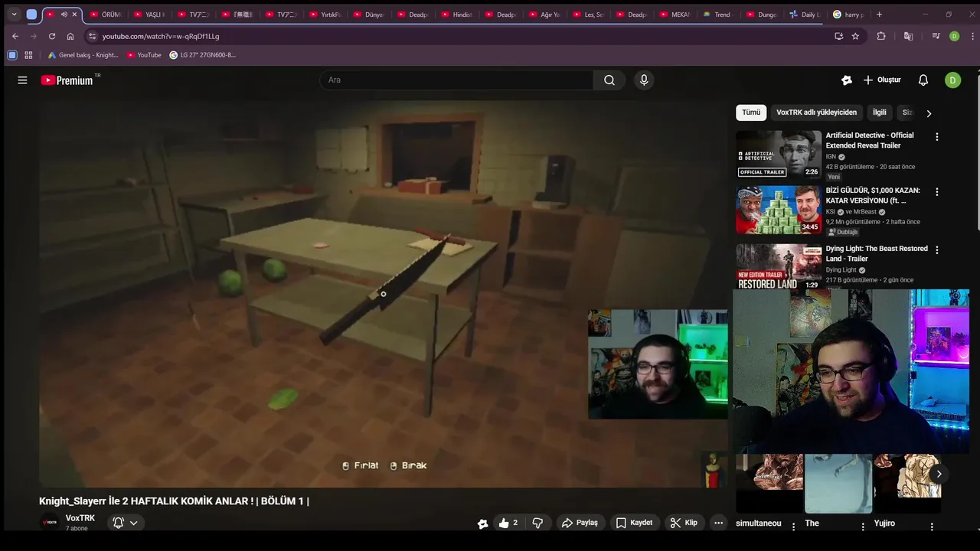Viewport: 980px width, 551px height.
Task: Click the sparkle icon left of like button
Action: pos(482,523)
